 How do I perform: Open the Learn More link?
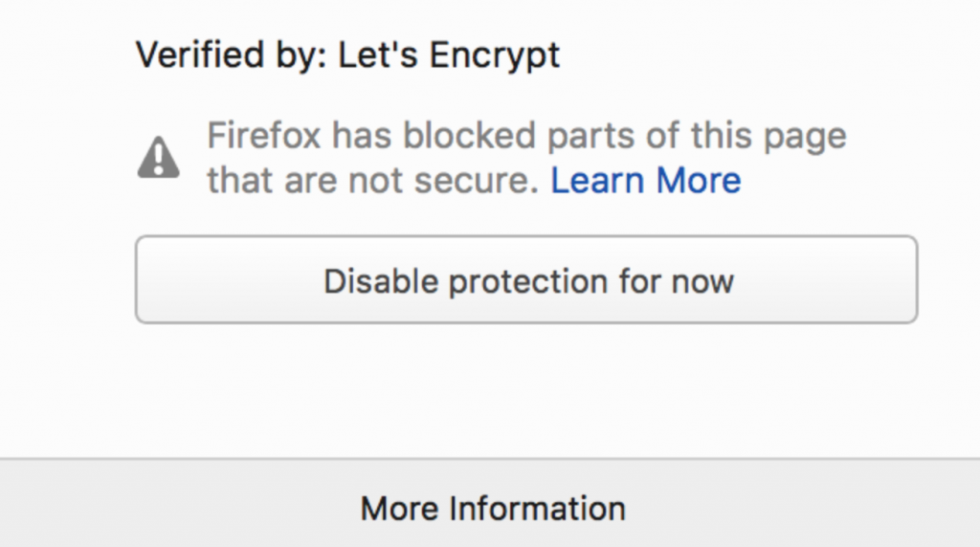645,180
